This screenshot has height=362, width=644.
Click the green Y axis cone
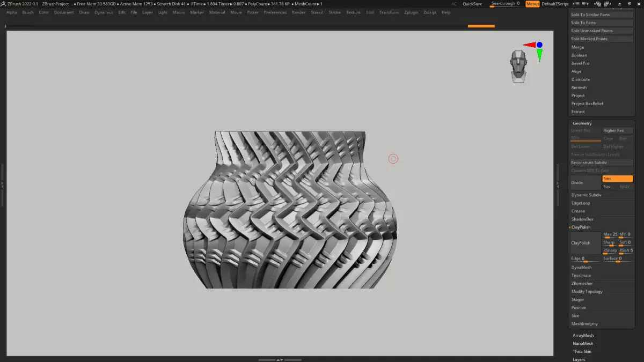pos(539,55)
